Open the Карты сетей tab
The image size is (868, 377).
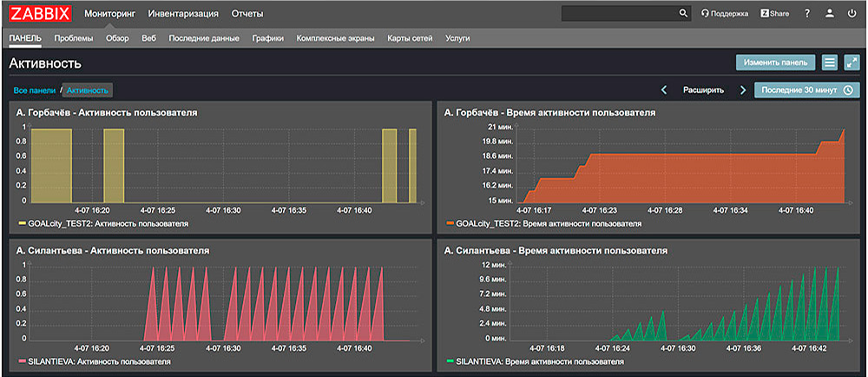pos(411,38)
